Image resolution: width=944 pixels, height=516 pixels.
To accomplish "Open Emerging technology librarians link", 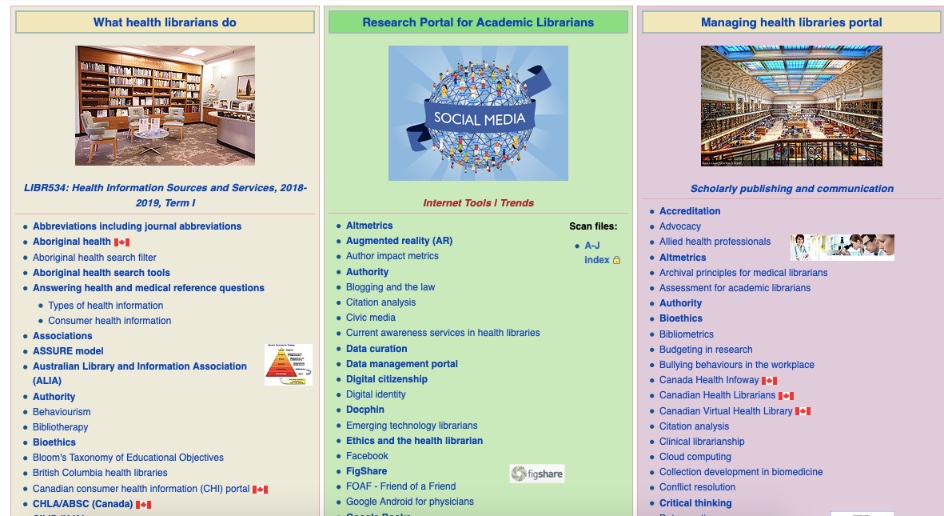I will [412, 426].
